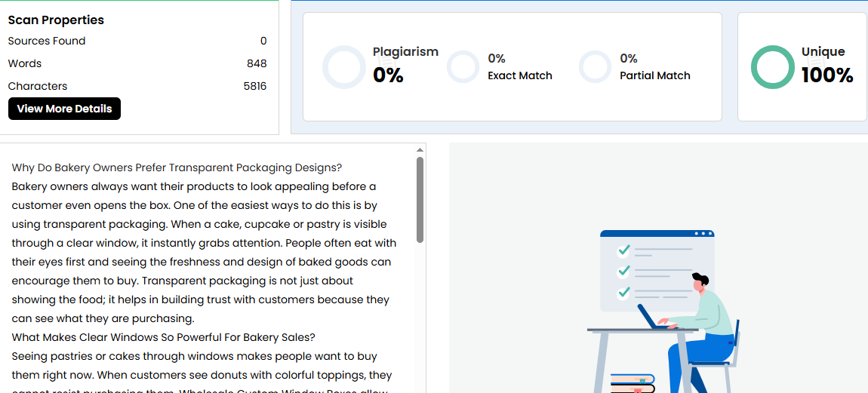Click the Plagiarism label text
The image size is (868, 393).
(405, 52)
